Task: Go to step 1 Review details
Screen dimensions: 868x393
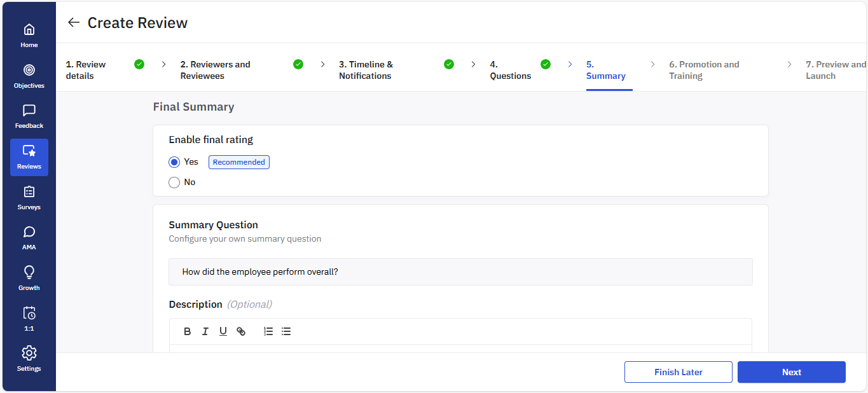Action: 86,70
